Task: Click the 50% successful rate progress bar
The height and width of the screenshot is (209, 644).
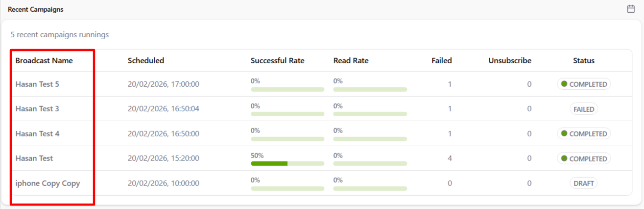Action: 287,163
